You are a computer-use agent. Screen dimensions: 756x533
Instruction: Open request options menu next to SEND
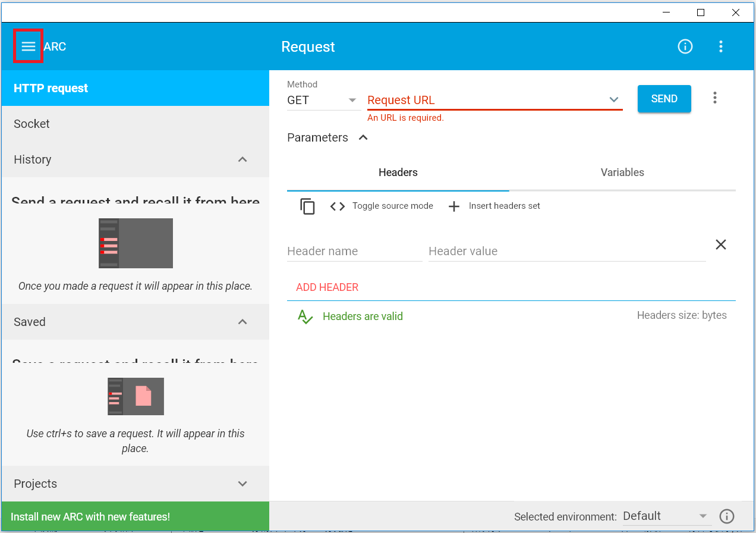(x=715, y=98)
